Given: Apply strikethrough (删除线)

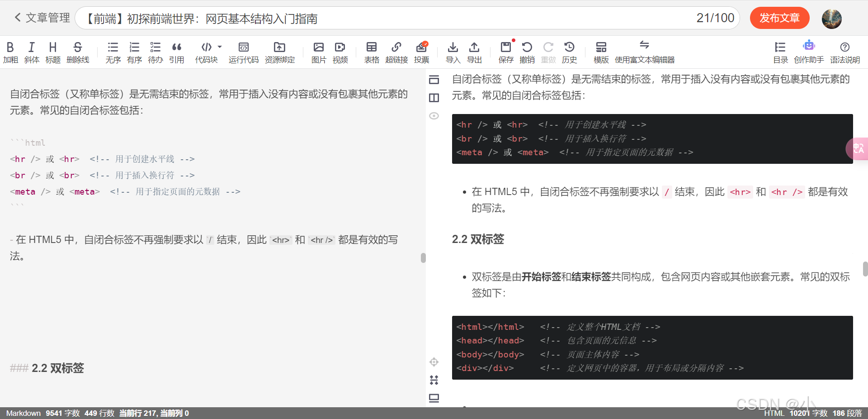Looking at the screenshot, I should (x=78, y=52).
